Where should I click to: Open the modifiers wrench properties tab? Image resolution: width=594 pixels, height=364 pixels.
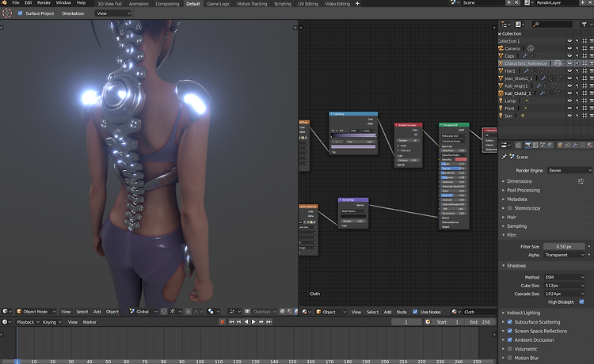pyautogui.click(x=575, y=146)
